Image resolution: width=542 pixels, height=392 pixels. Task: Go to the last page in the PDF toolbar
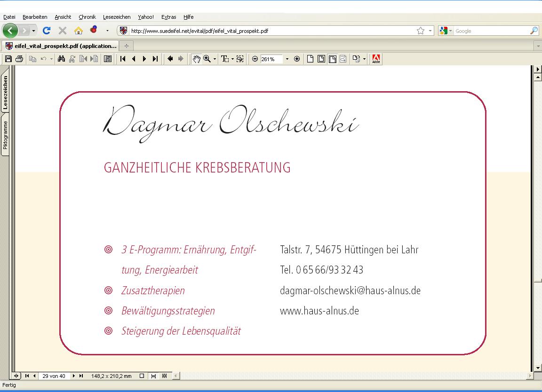[x=155, y=59]
